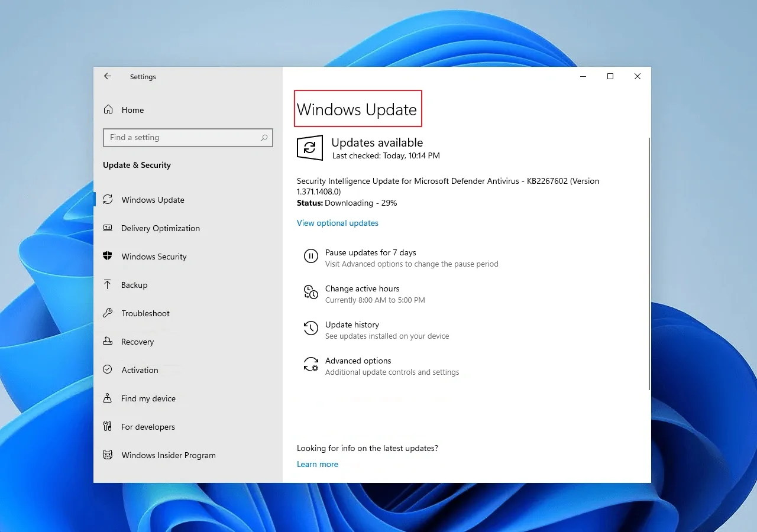The width and height of the screenshot is (757, 532).
Task: Click the Updates available refresh icon
Action: pos(309,148)
